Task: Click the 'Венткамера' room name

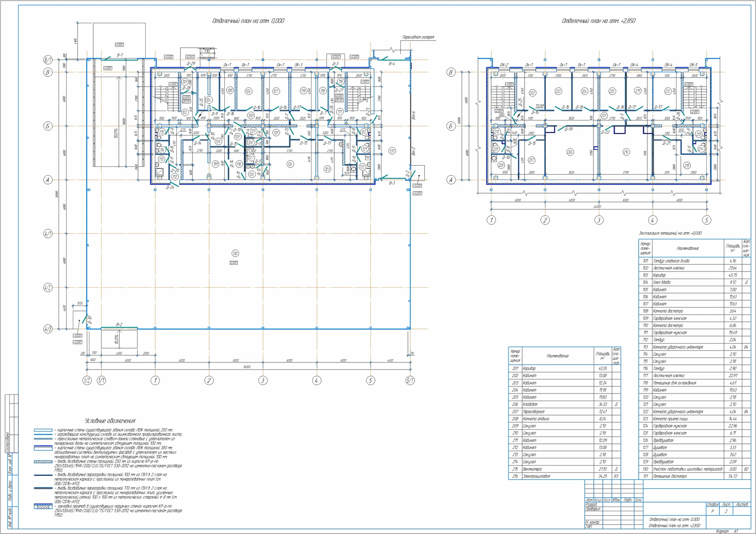Action: tap(532, 469)
